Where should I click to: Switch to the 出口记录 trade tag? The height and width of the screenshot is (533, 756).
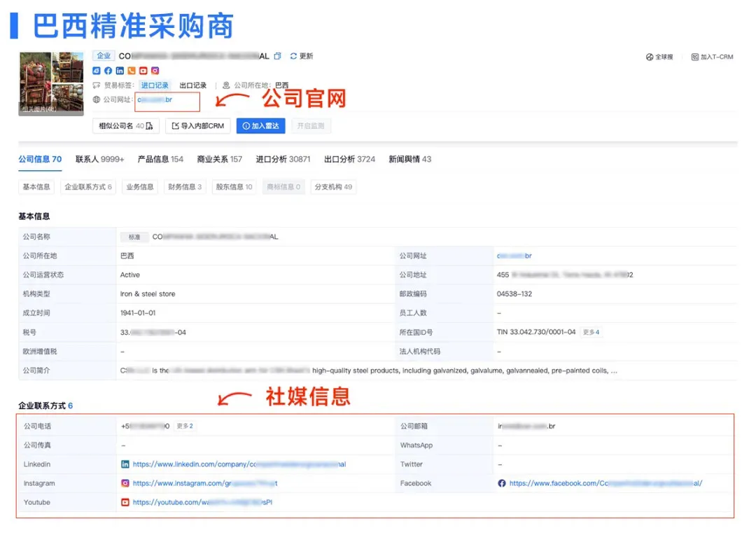click(192, 85)
